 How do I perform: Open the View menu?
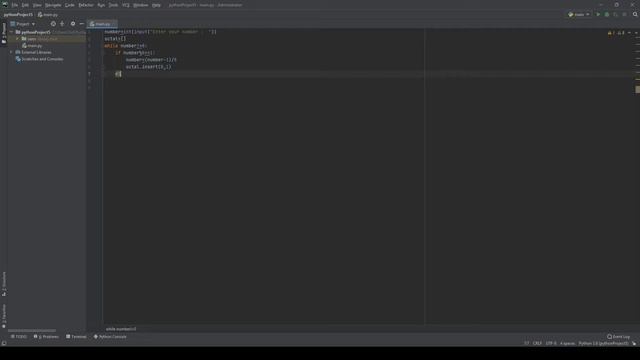[37, 5]
